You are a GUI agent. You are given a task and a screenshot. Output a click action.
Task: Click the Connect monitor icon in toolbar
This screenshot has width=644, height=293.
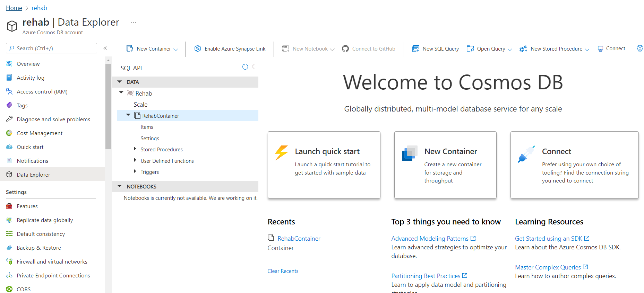click(601, 49)
